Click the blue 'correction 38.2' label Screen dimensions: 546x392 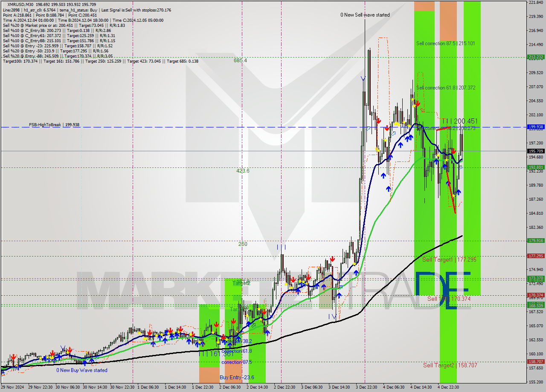[x=237, y=341]
